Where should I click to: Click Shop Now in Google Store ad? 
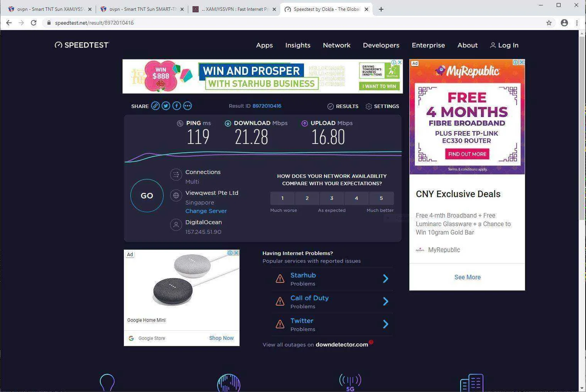tap(221, 338)
